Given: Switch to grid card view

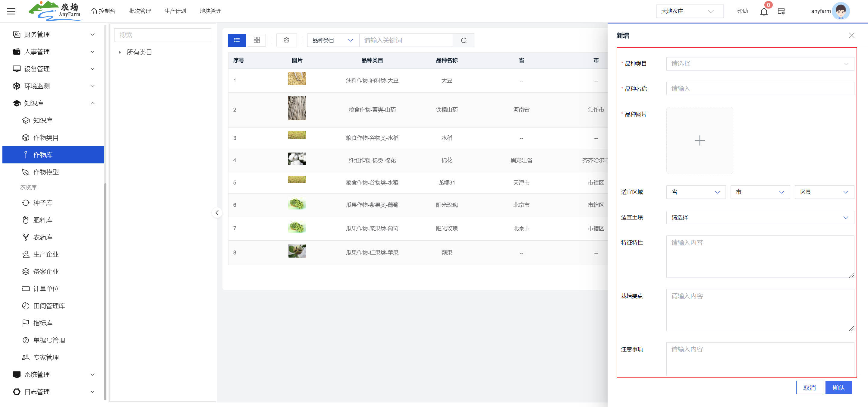Looking at the screenshot, I should pos(256,40).
